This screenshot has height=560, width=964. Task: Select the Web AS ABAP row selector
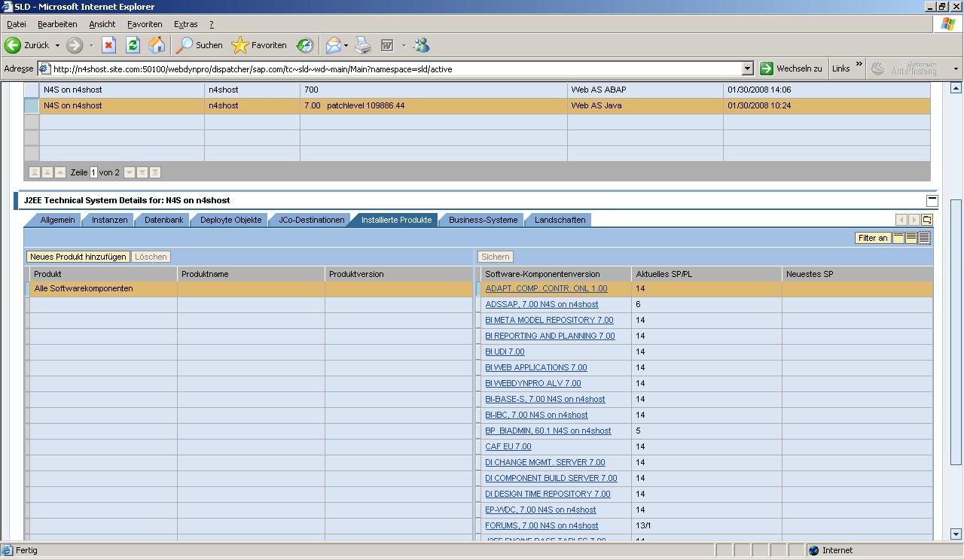(x=31, y=90)
